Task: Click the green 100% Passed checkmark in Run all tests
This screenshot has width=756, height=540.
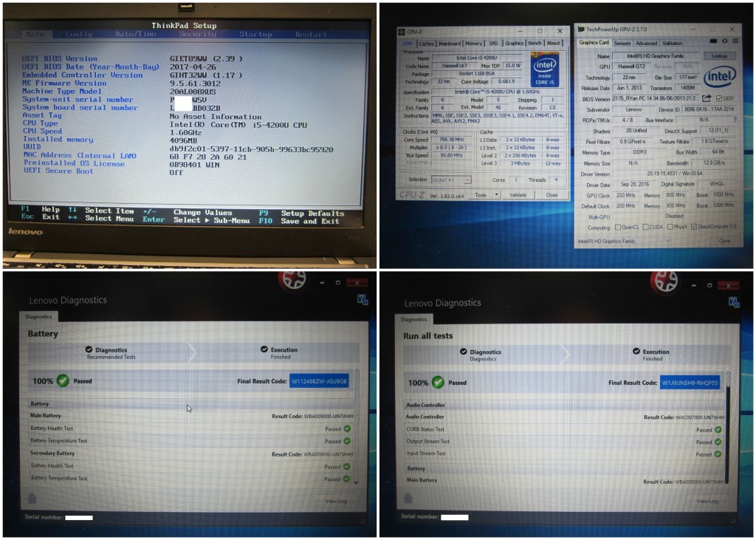Action: [438, 383]
